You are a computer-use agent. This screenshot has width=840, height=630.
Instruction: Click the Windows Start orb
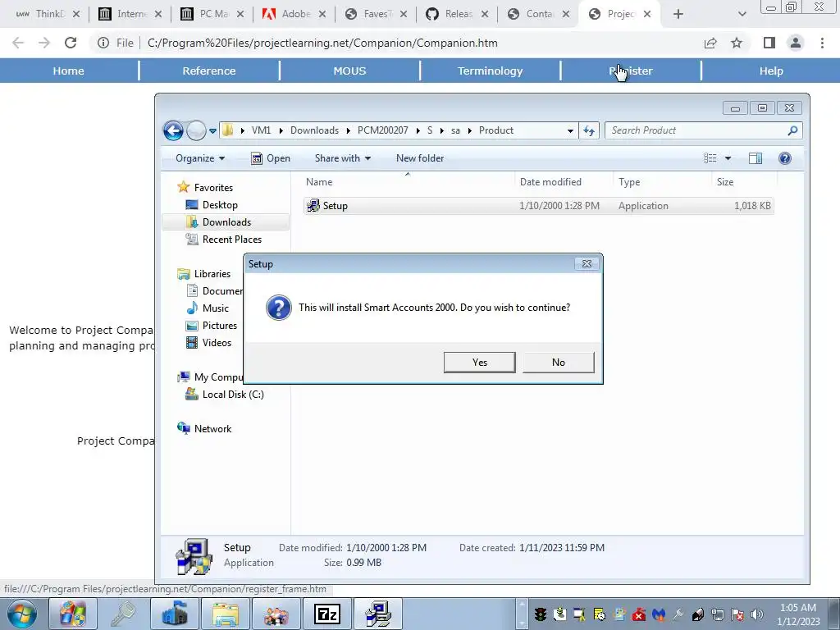22,614
